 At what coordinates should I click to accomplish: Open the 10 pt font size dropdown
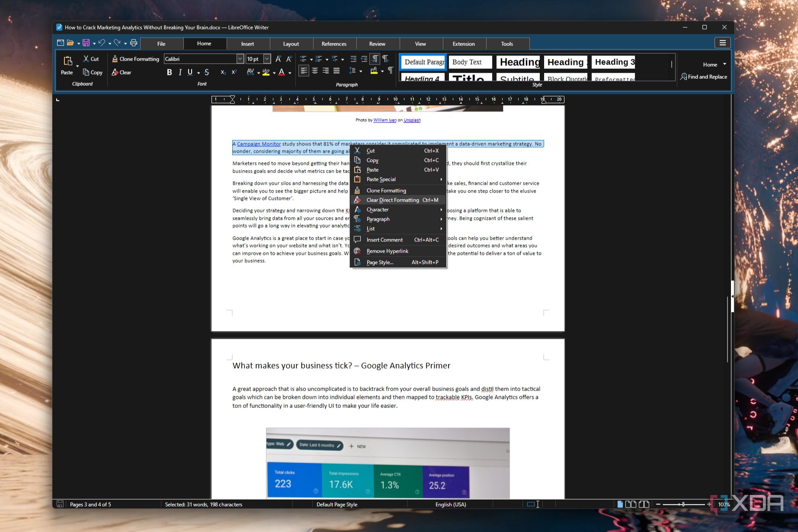tap(267, 59)
